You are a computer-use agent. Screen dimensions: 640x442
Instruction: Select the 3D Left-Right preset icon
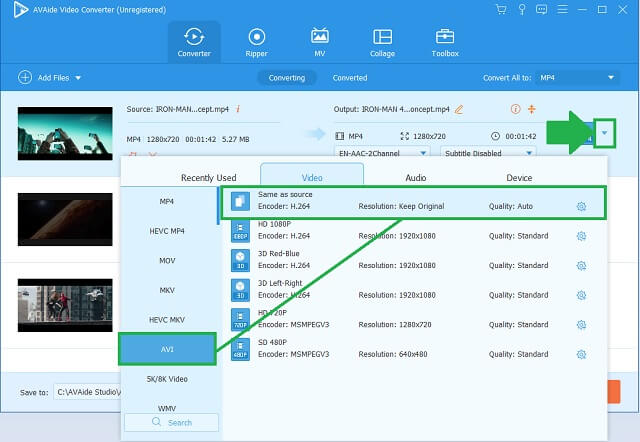(x=240, y=290)
